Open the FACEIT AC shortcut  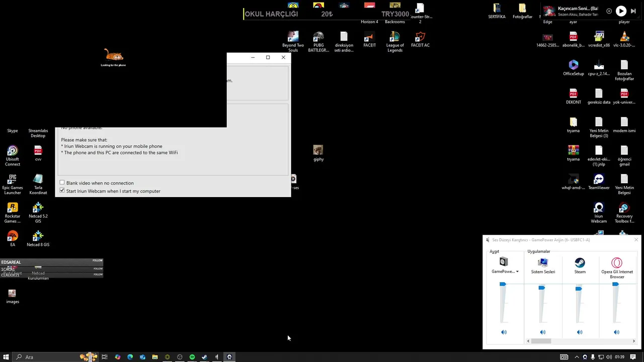pos(420,40)
